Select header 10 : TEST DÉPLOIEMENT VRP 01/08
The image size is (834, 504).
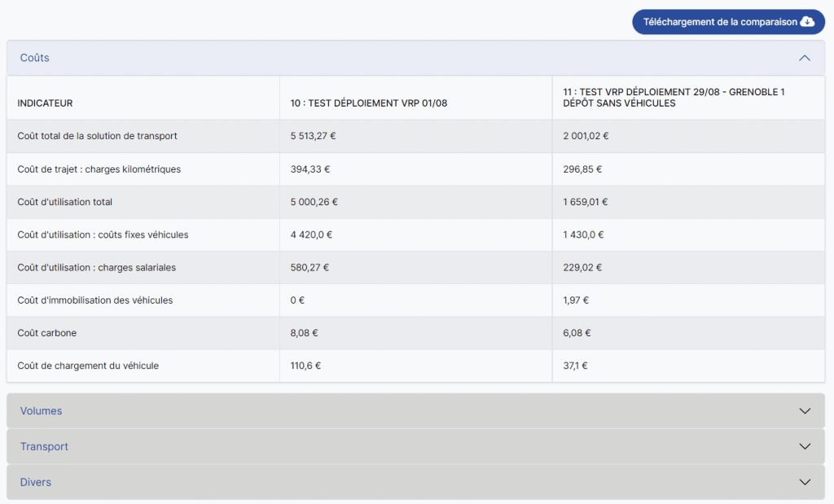tap(369, 103)
